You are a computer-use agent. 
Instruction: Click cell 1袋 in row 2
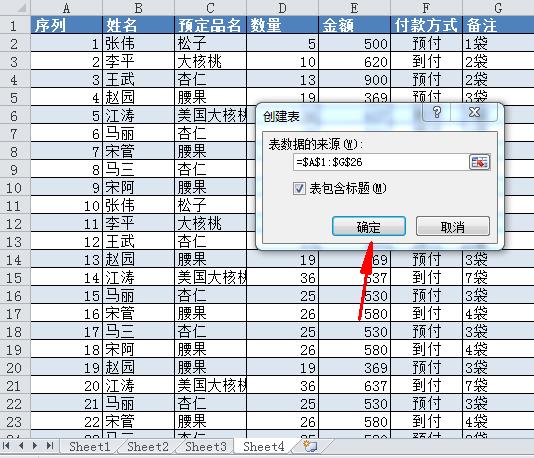(x=498, y=43)
